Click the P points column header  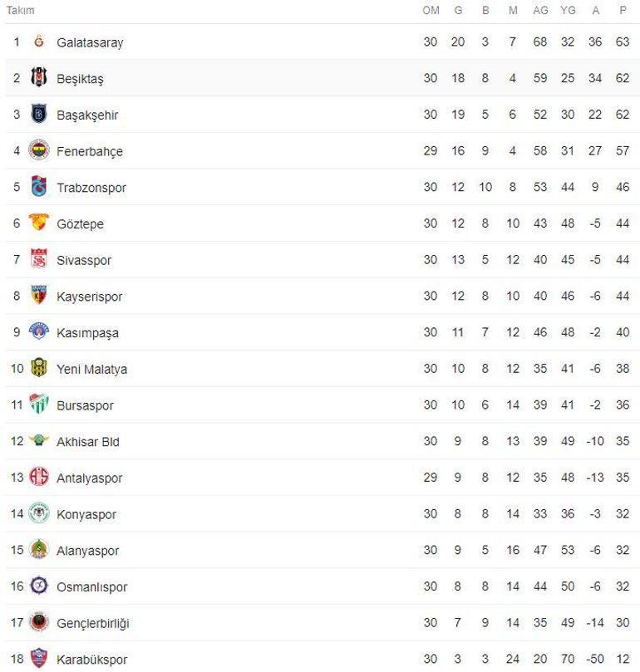[x=623, y=11]
